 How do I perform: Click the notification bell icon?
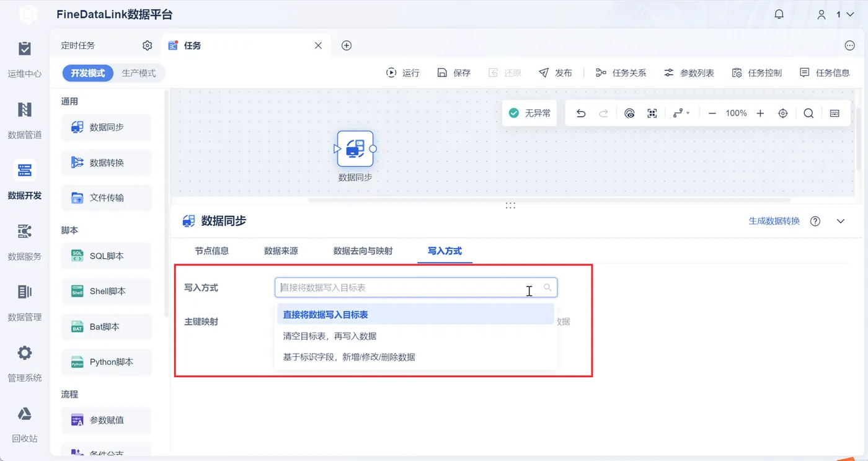pyautogui.click(x=779, y=14)
